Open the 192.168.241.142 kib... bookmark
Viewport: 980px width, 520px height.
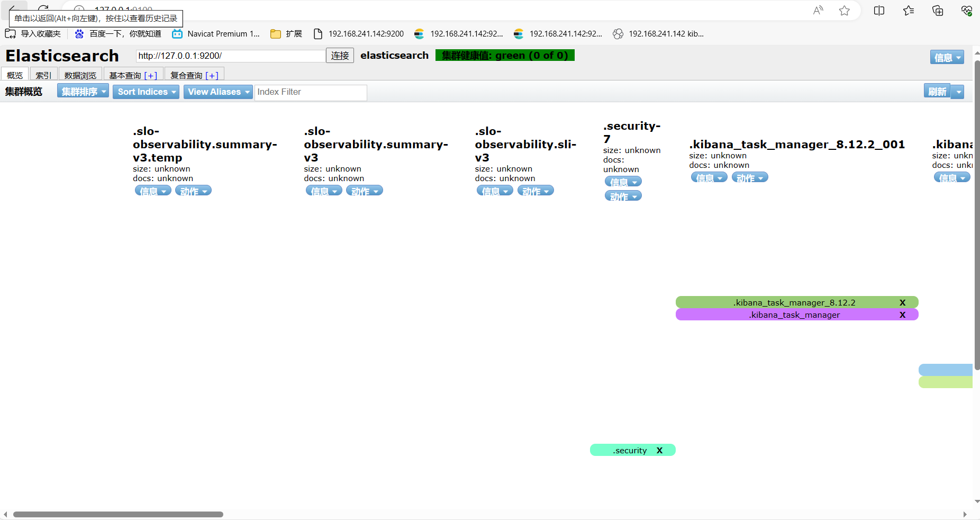point(658,34)
